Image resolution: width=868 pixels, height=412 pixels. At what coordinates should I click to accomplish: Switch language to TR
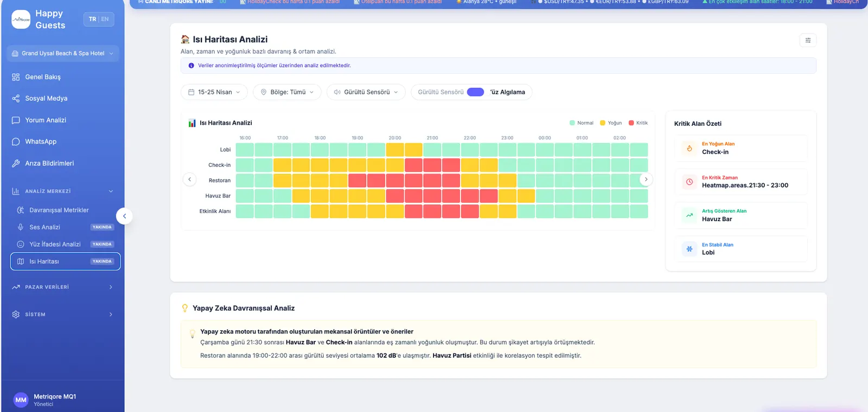(92, 19)
